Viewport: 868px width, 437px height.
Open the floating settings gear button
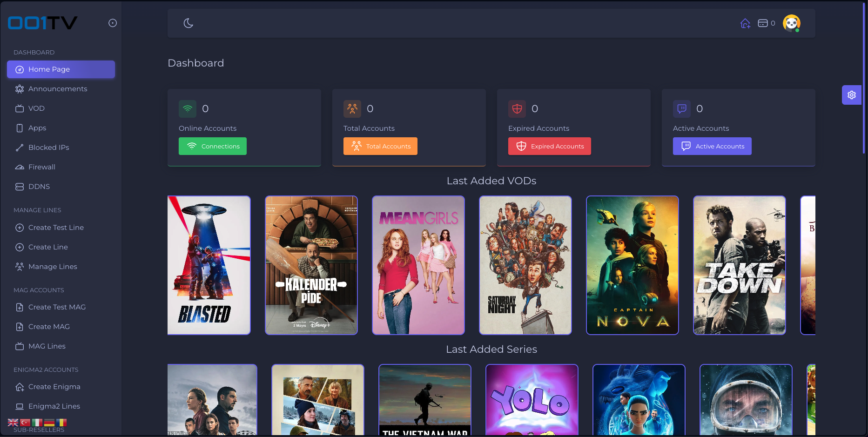pyautogui.click(x=852, y=95)
